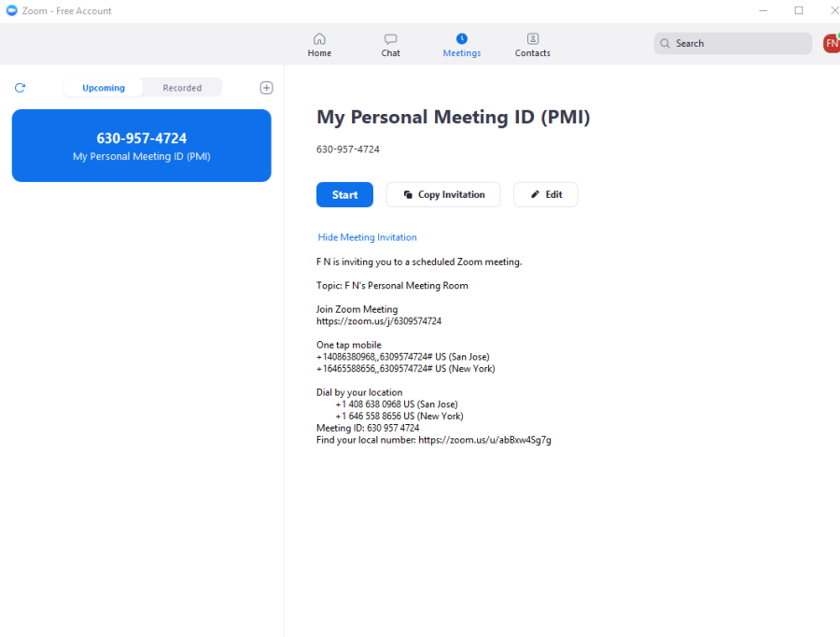Open the Home tab
Image resolution: width=840 pixels, height=637 pixels.
click(x=319, y=46)
